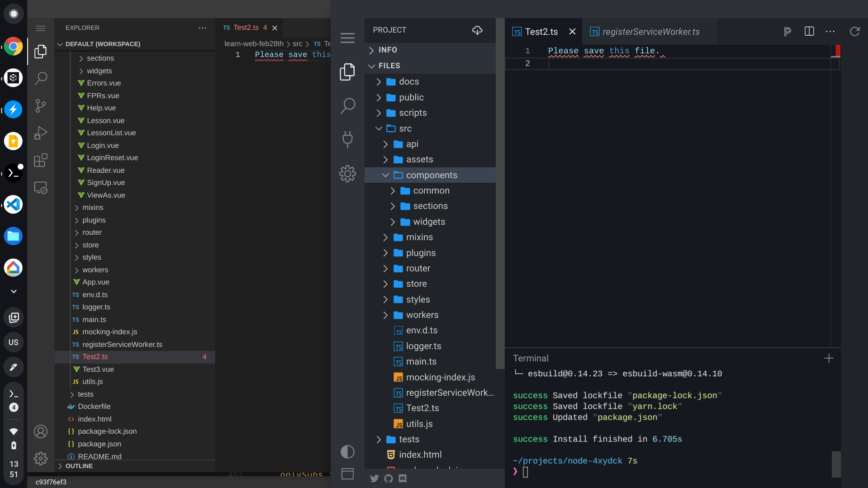Select the Run and Debug icon

tap(41, 133)
